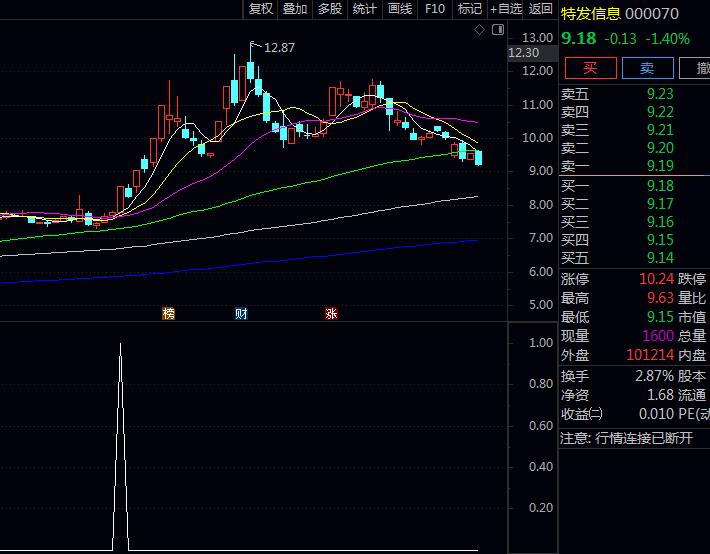Click the orange 榜 event marker
This screenshot has width=710, height=554.
pyautogui.click(x=168, y=314)
